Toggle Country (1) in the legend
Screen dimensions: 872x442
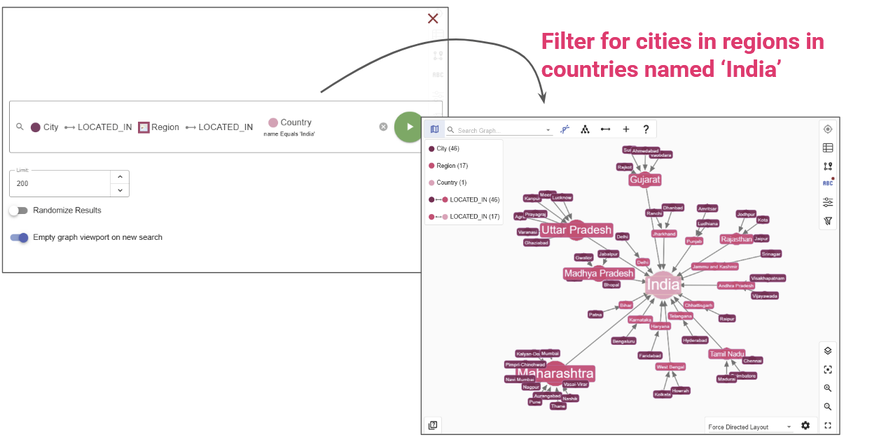coord(448,182)
